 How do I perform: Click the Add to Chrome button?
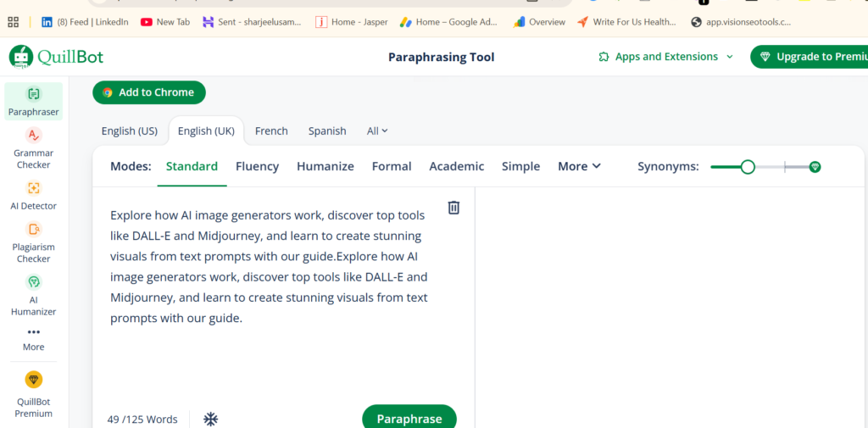coord(149,92)
